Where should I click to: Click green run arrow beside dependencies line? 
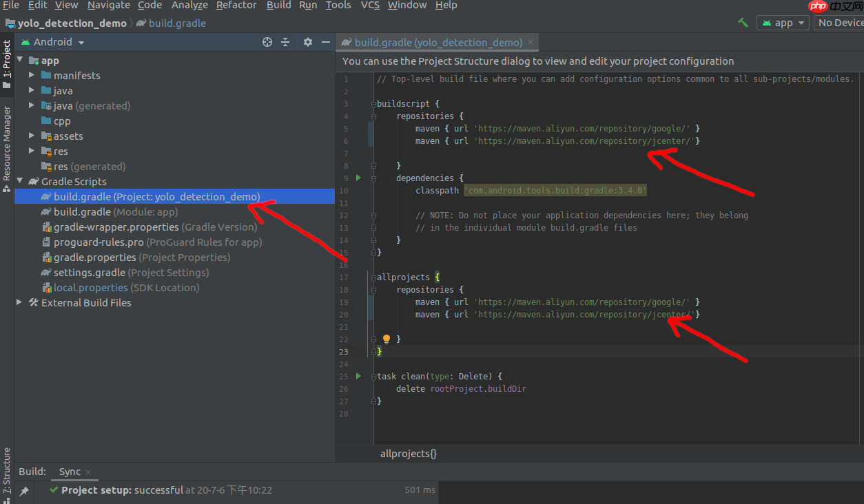(x=358, y=178)
